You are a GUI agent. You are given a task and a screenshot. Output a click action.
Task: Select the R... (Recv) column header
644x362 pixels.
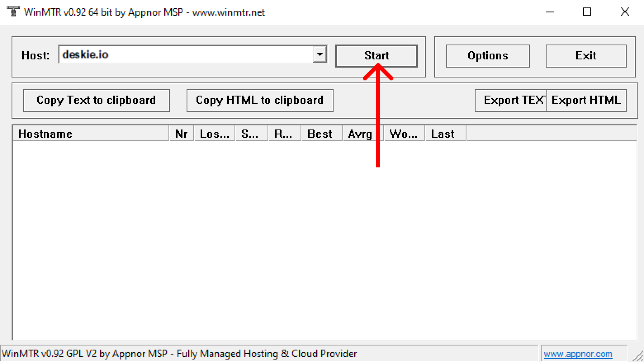285,134
